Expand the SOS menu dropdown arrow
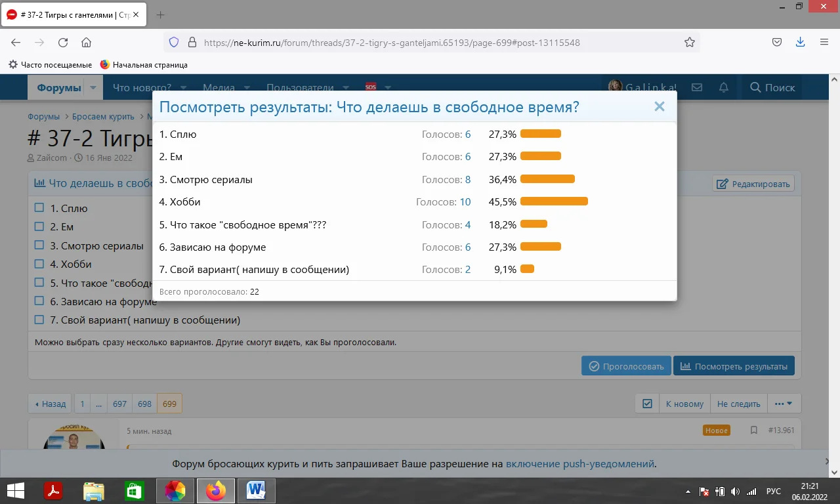The height and width of the screenshot is (504, 840). tap(388, 88)
